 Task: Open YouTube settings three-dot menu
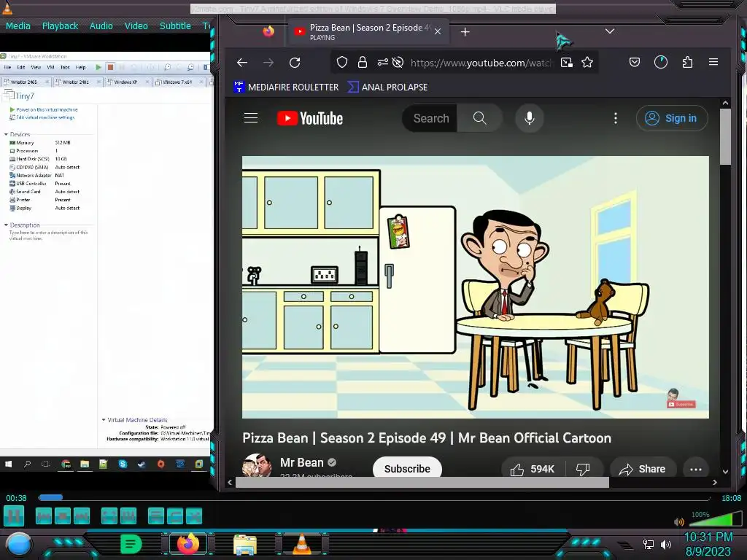tap(616, 118)
